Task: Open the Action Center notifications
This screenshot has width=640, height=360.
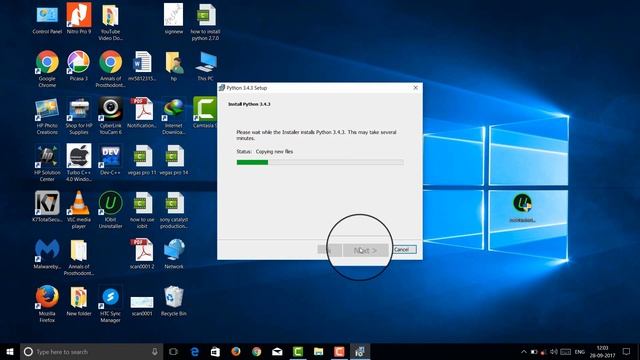Action: pos(627,351)
